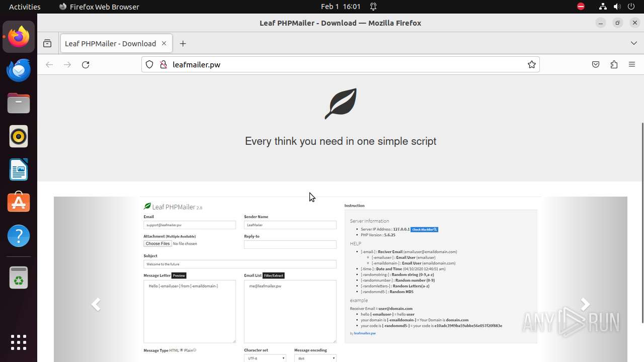Open a new browser tab
The height and width of the screenshot is (362, 644).
(183, 44)
